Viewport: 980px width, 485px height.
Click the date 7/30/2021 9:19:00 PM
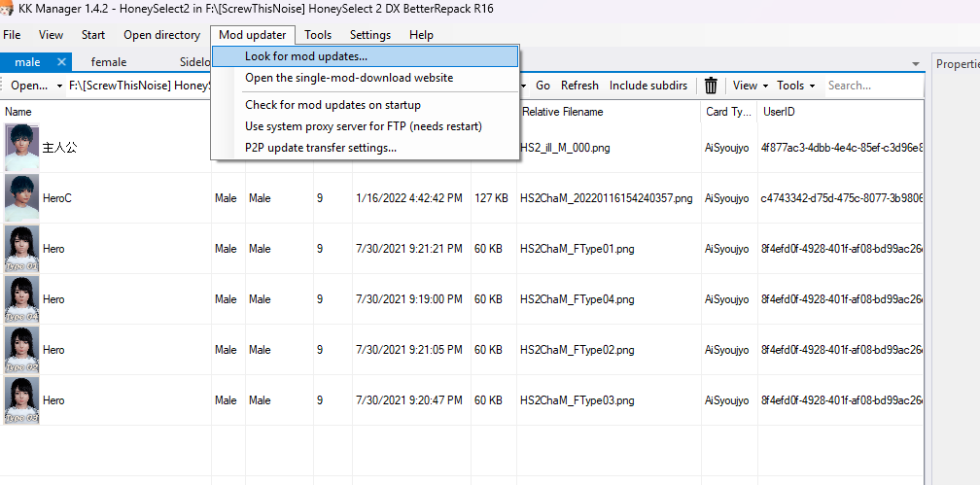(x=409, y=299)
